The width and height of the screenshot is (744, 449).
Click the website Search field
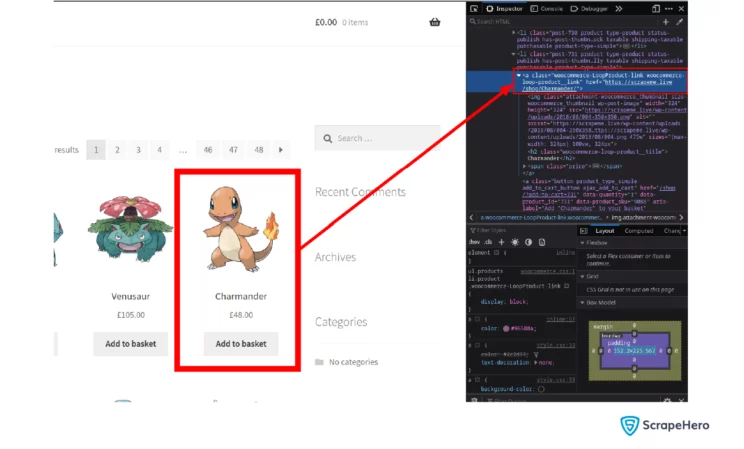(x=378, y=138)
